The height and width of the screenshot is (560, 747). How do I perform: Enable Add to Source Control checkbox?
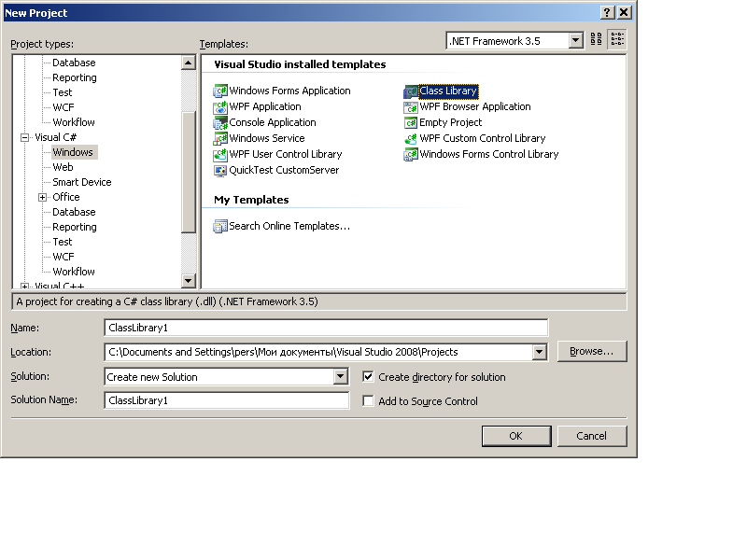point(368,401)
